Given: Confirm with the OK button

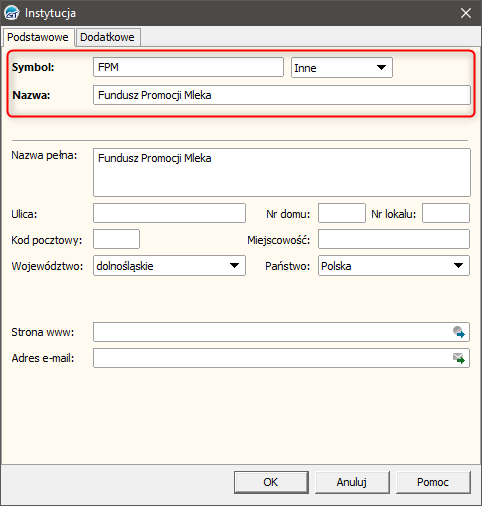Looking at the screenshot, I should click(271, 482).
